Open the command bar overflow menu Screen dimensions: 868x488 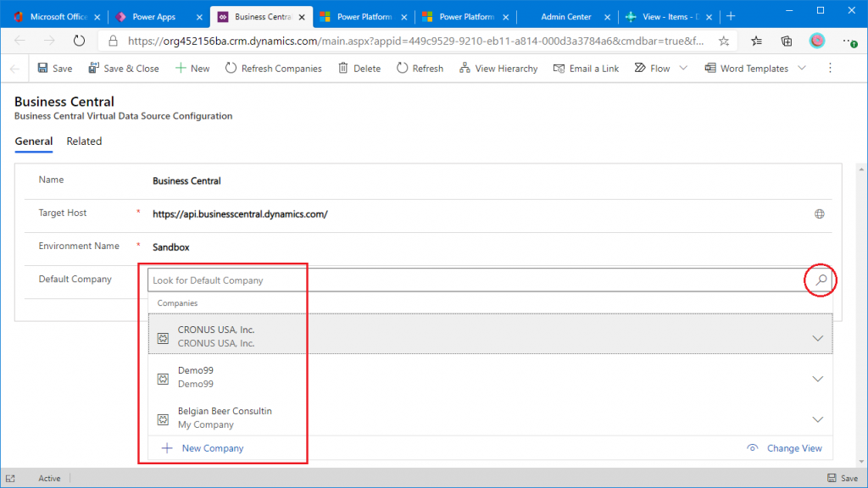(x=830, y=68)
